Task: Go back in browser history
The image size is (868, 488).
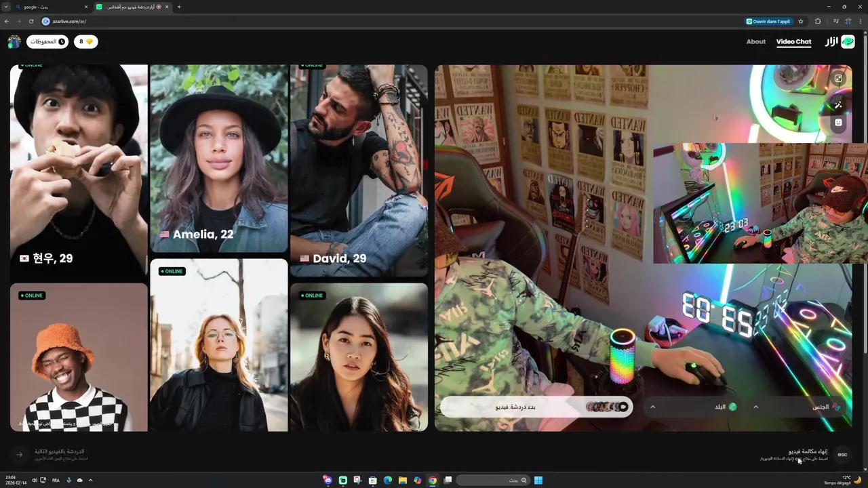Action: click(x=7, y=21)
